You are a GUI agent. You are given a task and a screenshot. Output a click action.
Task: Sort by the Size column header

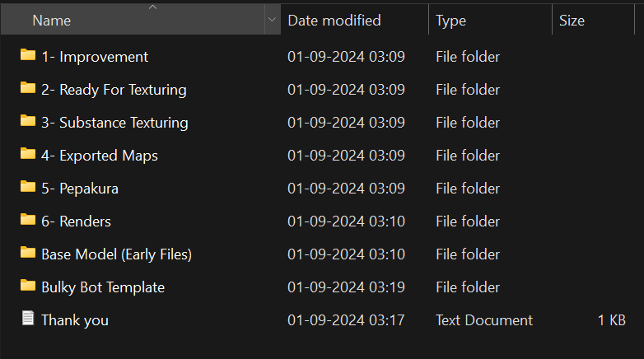pos(572,21)
